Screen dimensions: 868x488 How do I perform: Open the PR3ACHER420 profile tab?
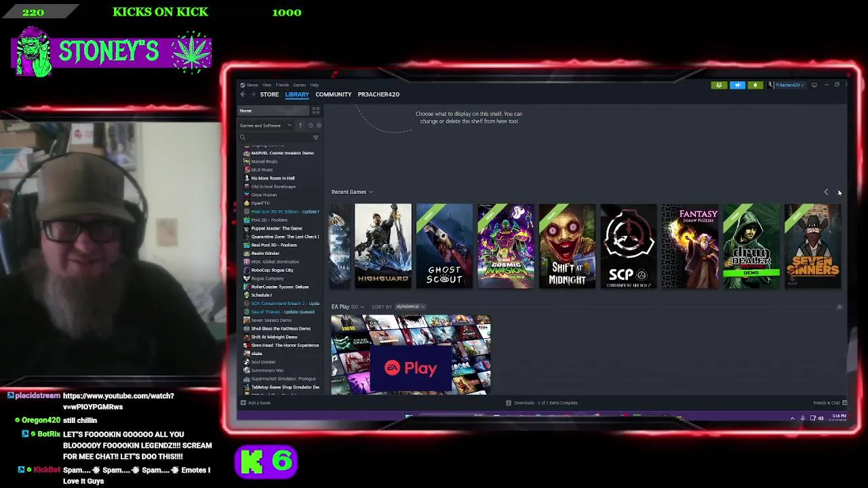(x=378, y=94)
